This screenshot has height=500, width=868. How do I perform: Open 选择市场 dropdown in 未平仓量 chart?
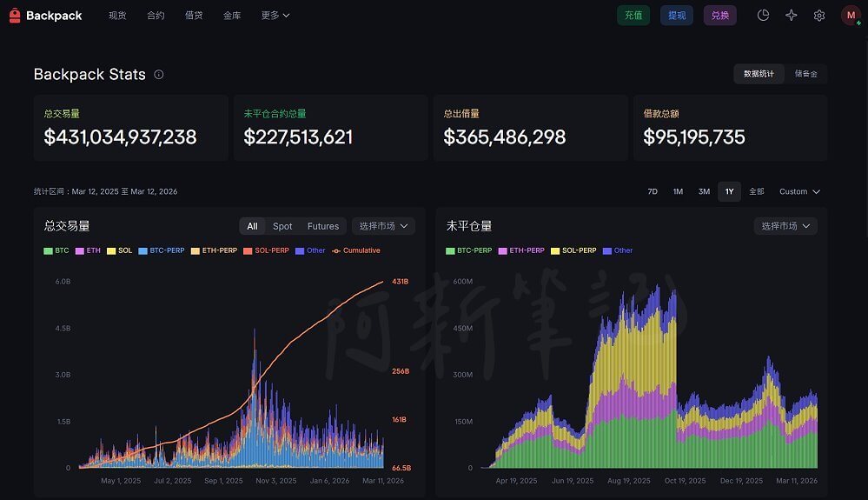point(785,226)
